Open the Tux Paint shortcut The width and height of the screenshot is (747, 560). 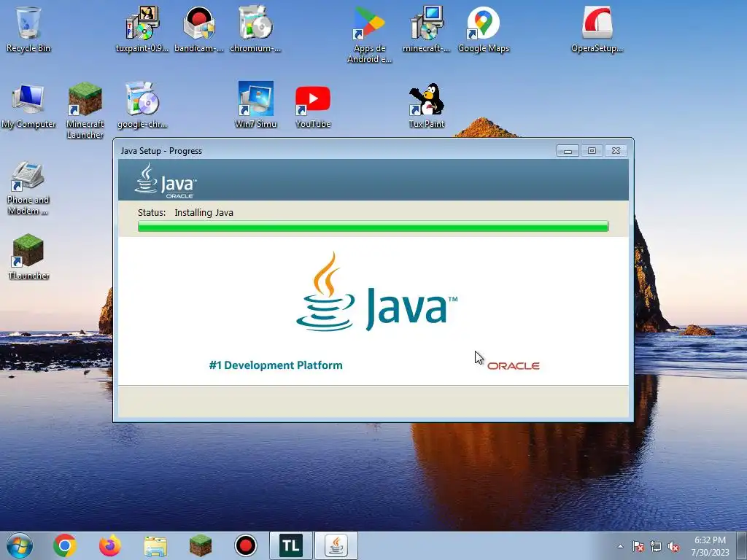click(426, 106)
